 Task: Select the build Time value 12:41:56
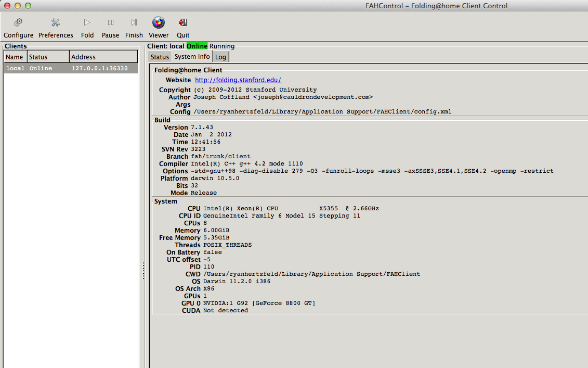(x=205, y=142)
